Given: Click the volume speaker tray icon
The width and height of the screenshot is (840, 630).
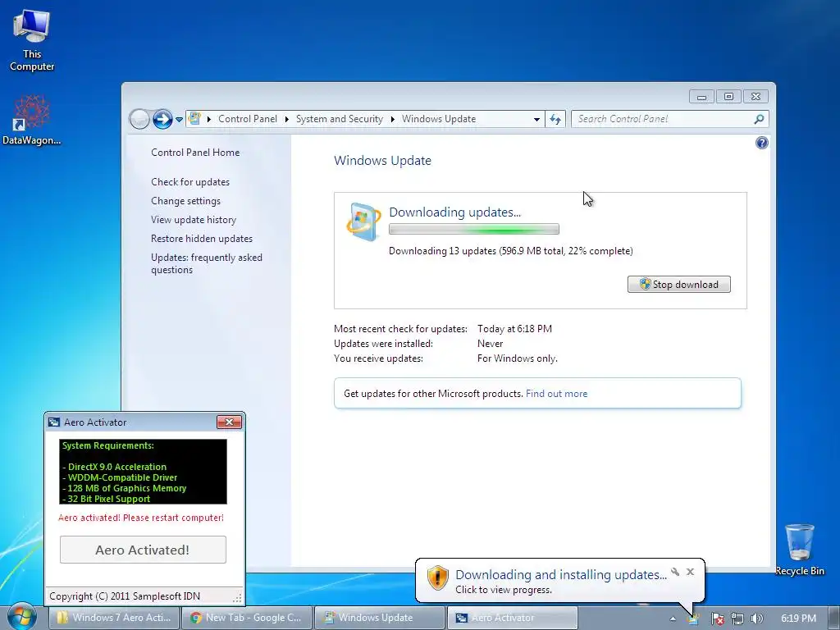Looking at the screenshot, I should coord(757,619).
